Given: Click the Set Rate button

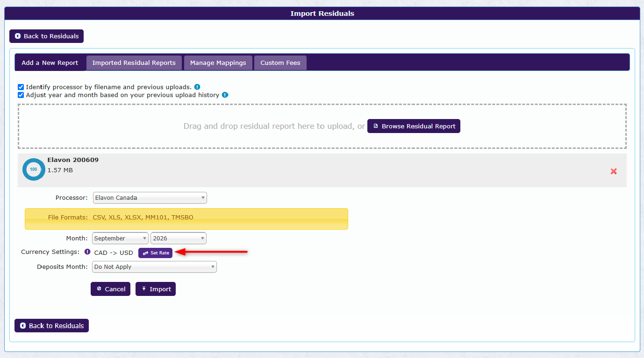Looking at the screenshot, I should (155, 253).
